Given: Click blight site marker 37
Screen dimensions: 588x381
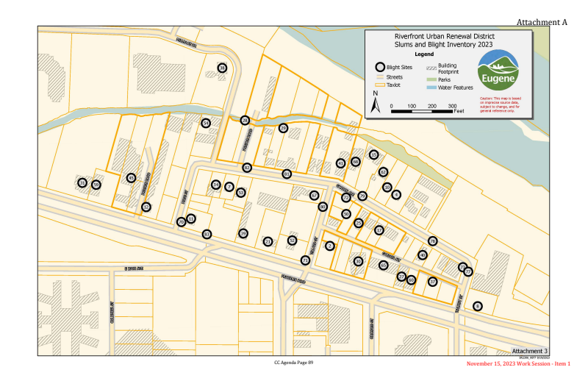Looking at the screenshot, I should [x=433, y=281].
